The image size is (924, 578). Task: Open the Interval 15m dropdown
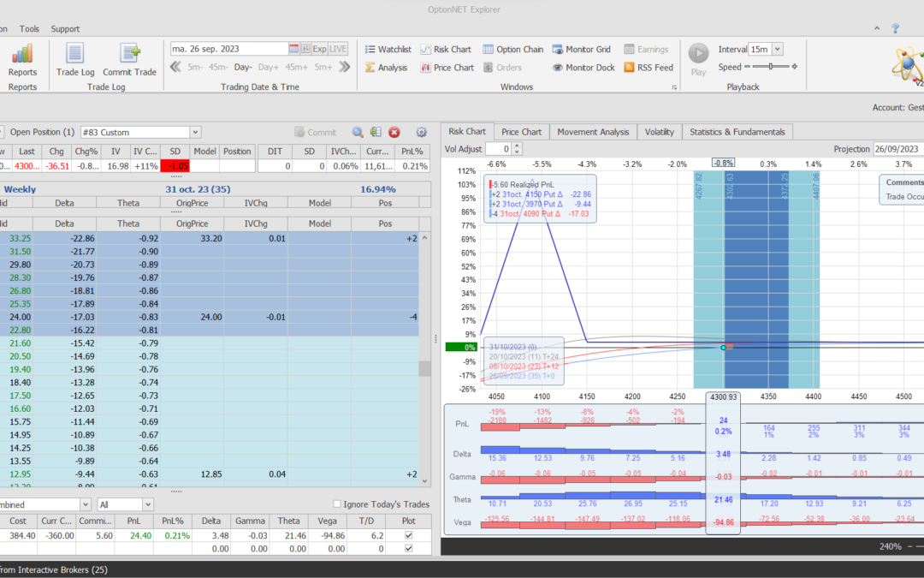(x=777, y=50)
